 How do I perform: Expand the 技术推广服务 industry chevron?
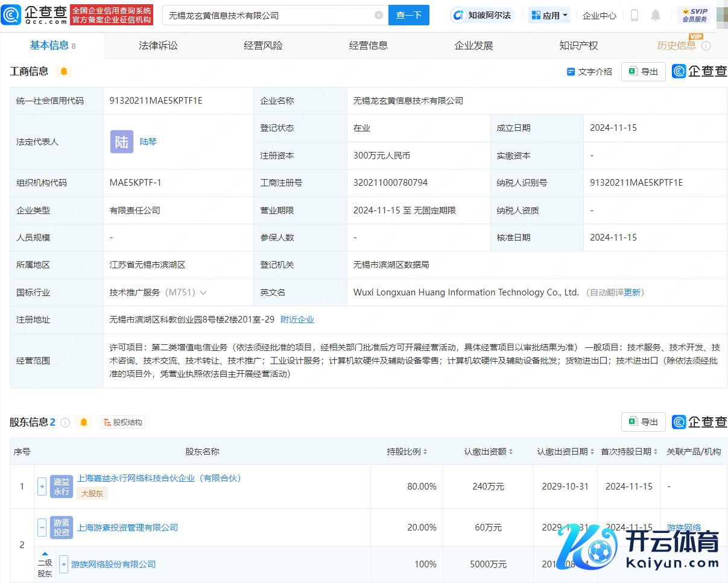203,293
